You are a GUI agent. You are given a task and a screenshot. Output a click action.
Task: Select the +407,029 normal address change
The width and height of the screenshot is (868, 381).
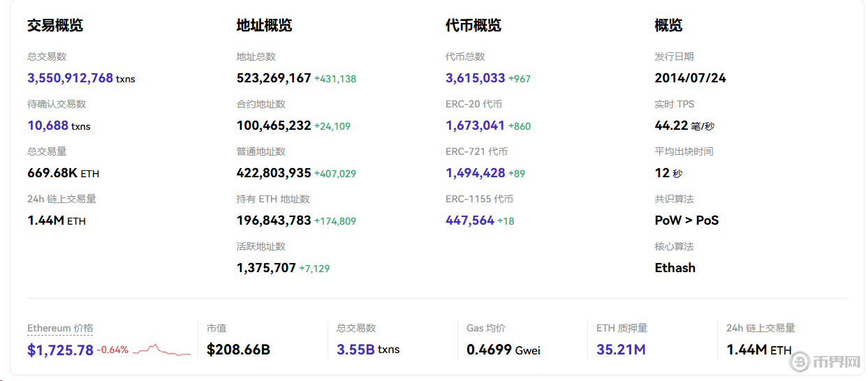pyautogui.click(x=335, y=174)
